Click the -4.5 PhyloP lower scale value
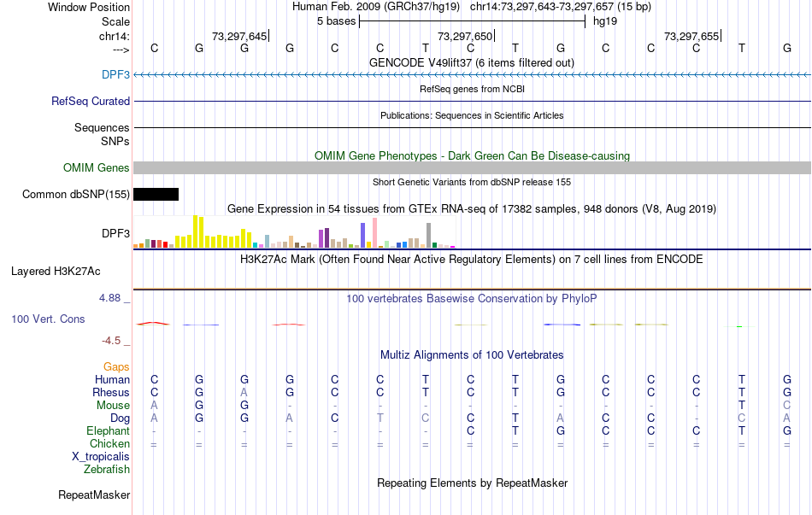Image resolution: width=812 pixels, height=515 pixels. pos(111,341)
